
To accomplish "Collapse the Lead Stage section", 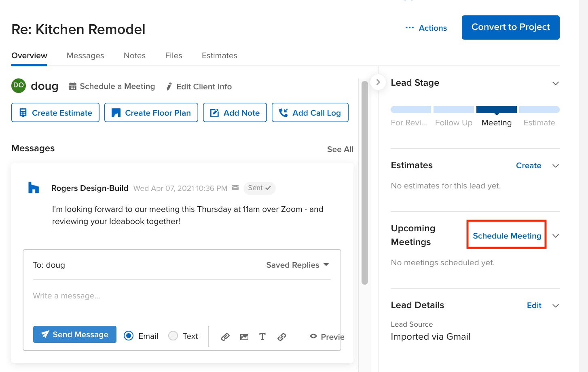I will (x=556, y=83).
